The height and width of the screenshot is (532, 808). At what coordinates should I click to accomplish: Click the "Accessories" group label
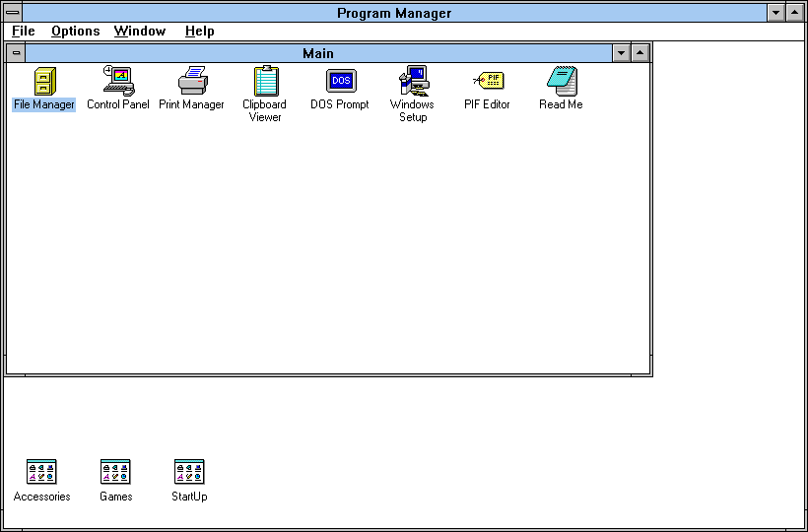tap(41, 497)
